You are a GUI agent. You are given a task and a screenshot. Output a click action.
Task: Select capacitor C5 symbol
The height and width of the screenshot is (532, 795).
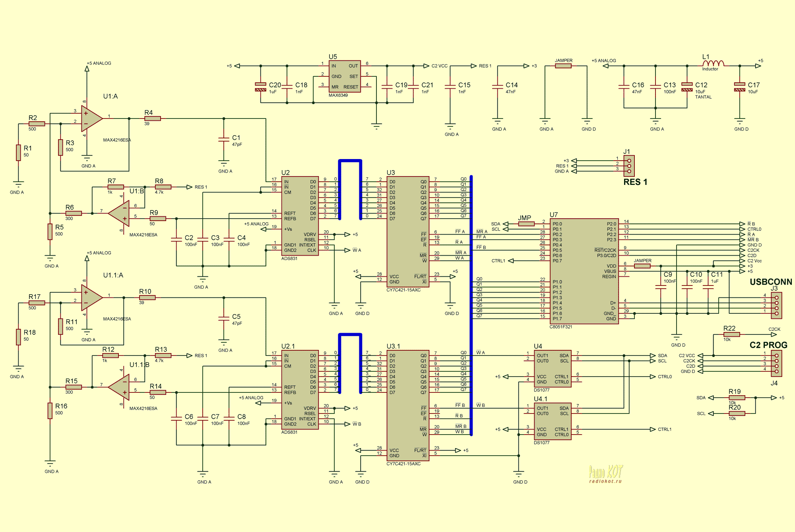[224, 318]
